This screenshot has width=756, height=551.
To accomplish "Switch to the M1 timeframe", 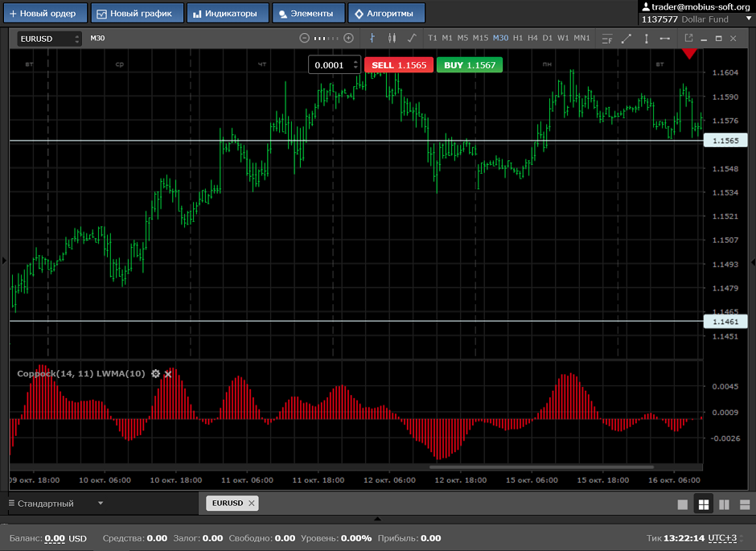I will (x=447, y=38).
